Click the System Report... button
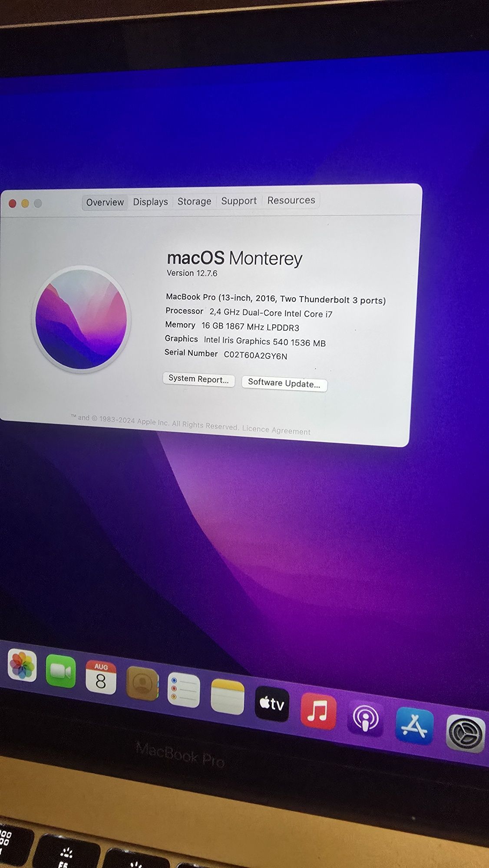 click(198, 379)
